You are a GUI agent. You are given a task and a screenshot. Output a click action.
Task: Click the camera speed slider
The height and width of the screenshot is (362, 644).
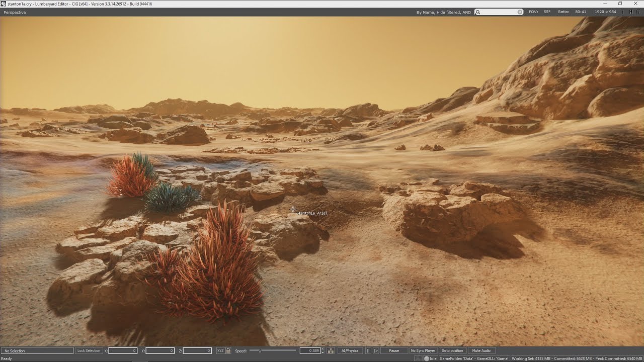273,350
